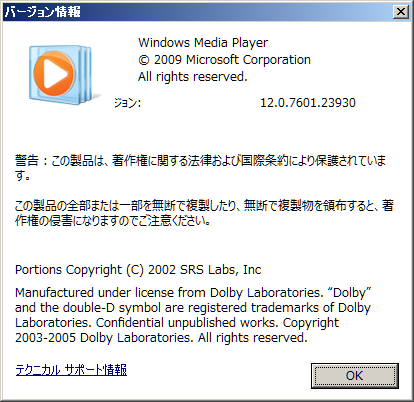Select the Windows Media Player product name text
The height and width of the screenshot is (402, 414).
203,43
